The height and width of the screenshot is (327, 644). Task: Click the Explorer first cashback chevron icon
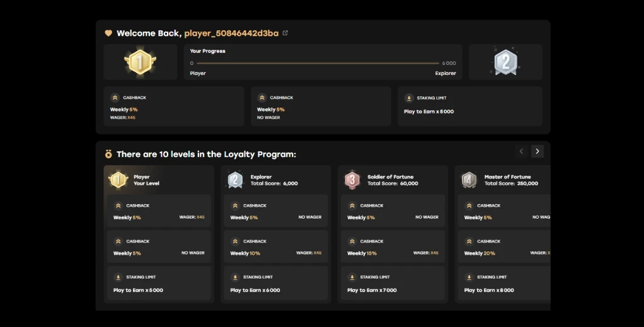pyautogui.click(x=235, y=205)
